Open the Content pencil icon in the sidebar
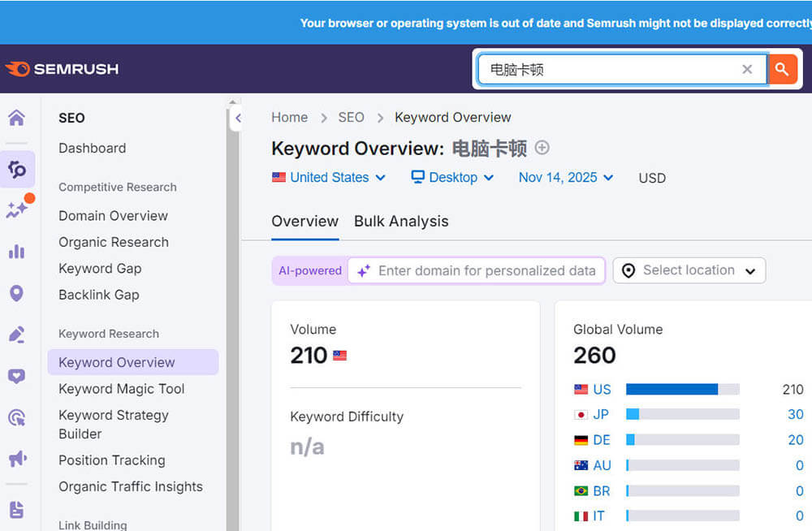This screenshot has width=812, height=531. coord(17,335)
